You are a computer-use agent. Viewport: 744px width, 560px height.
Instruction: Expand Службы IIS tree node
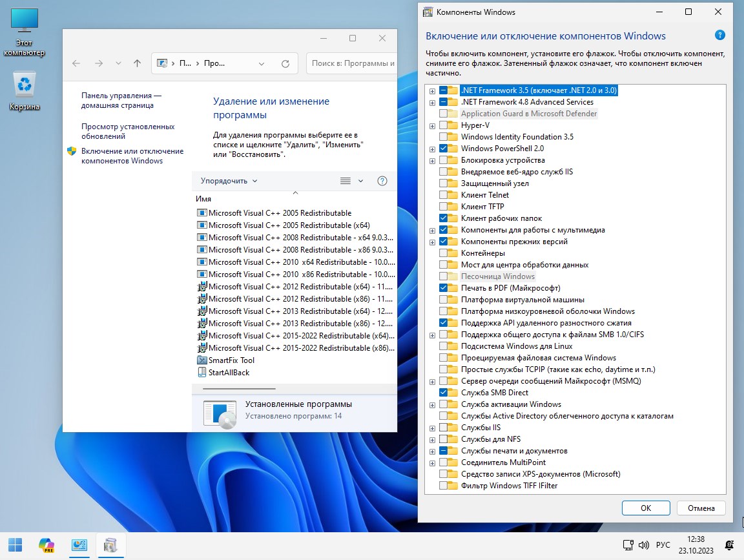(x=432, y=428)
